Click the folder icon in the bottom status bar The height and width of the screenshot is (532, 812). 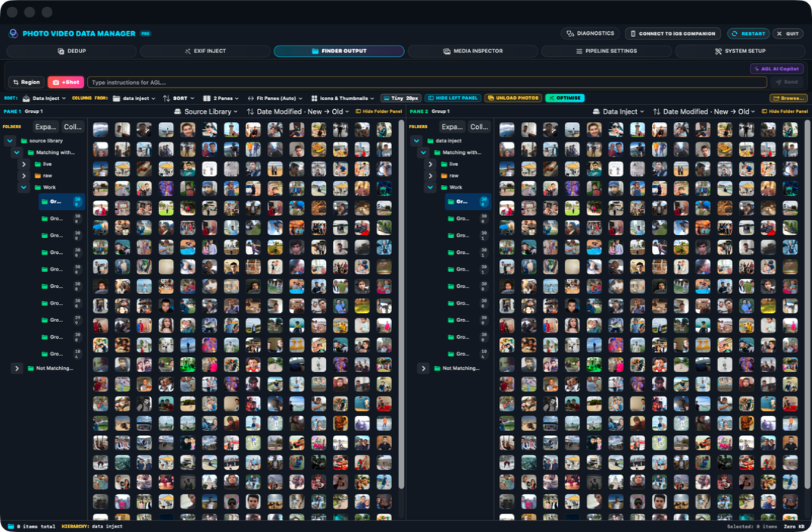click(x=11, y=526)
